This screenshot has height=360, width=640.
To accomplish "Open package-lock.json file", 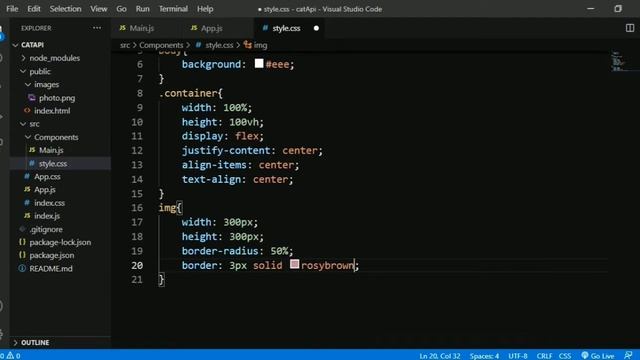I will (x=60, y=242).
